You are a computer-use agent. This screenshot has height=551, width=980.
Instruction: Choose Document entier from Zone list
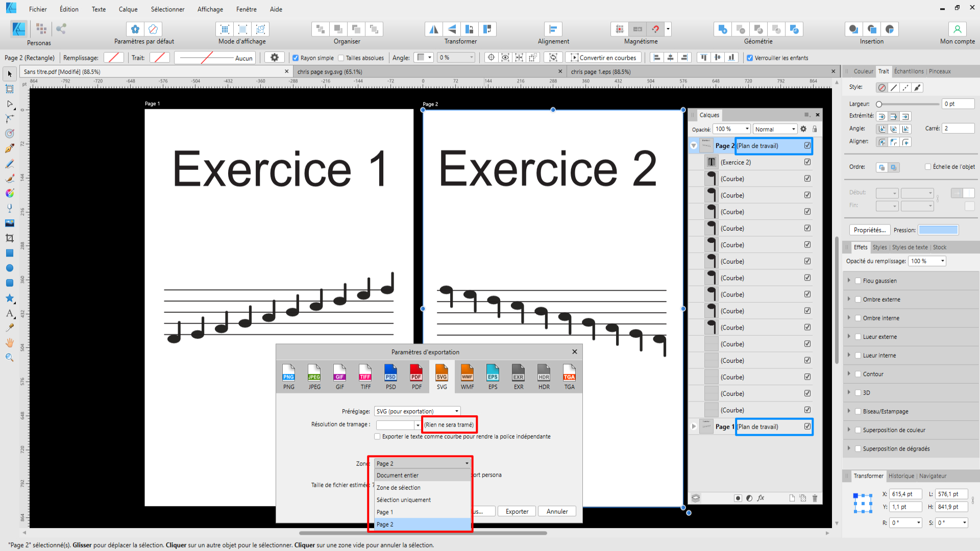pyautogui.click(x=398, y=475)
